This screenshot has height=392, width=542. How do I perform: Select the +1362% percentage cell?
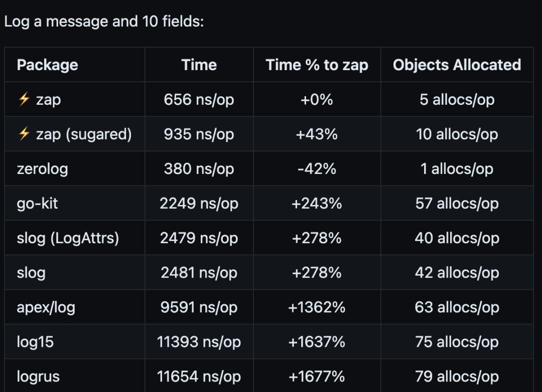coord(317,307)
